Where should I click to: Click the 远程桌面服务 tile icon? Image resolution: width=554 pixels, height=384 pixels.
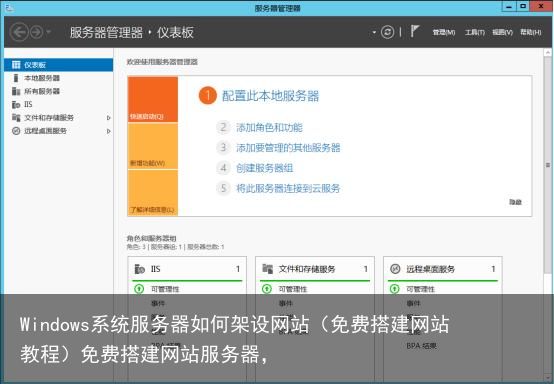tap(395, 269)
